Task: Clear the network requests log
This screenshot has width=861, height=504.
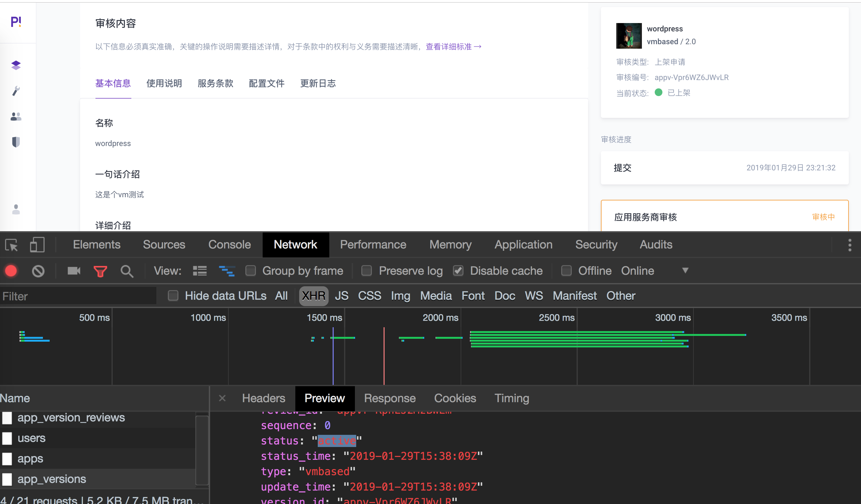Action: tap(38, 271)
